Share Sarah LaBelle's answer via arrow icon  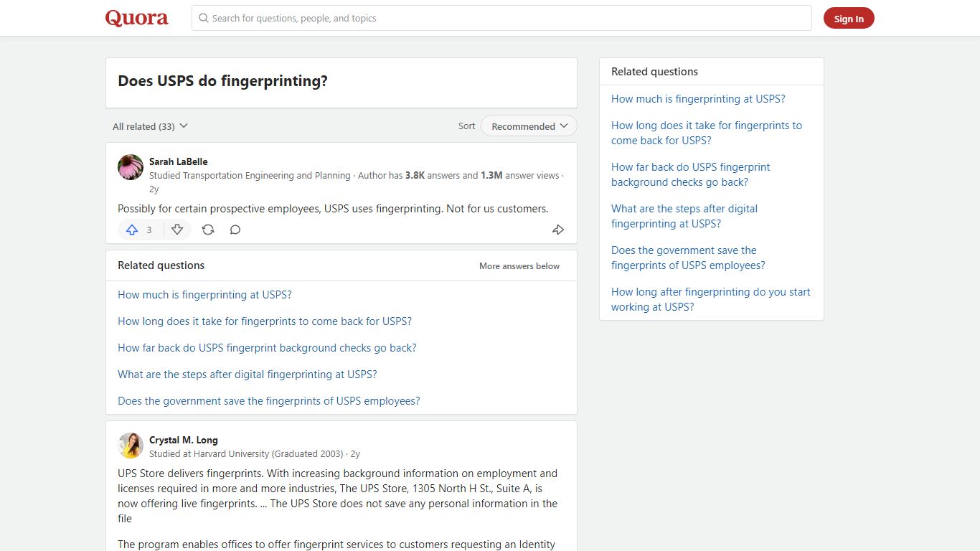click(x=558, y=230)
